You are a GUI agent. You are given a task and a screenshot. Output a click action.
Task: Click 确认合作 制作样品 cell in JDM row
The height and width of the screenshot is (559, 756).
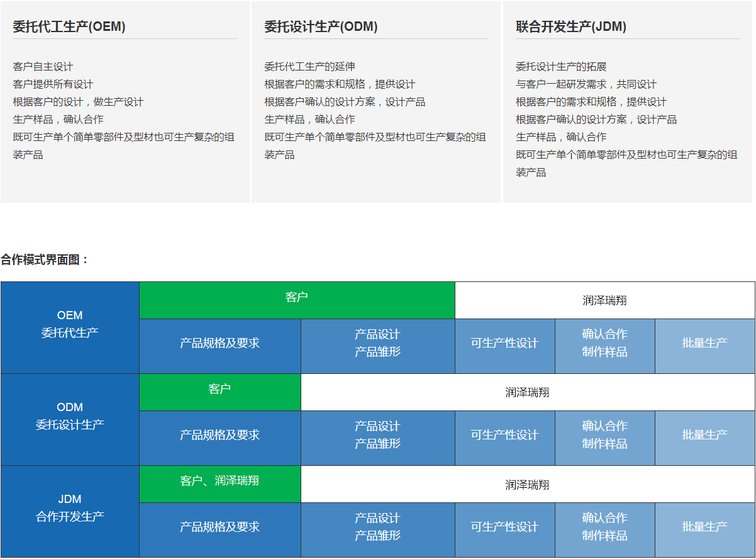[x=604, y=527]
